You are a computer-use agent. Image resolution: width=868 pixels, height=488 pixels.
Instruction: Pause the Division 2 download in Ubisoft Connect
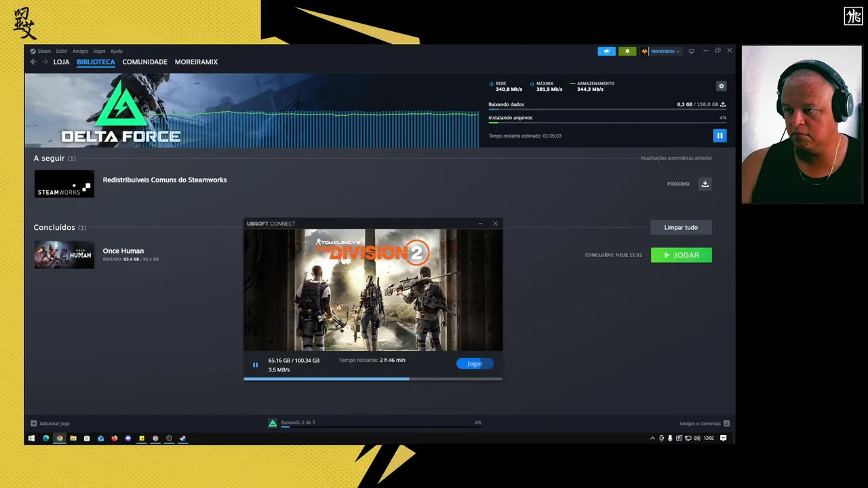[255, 365]
